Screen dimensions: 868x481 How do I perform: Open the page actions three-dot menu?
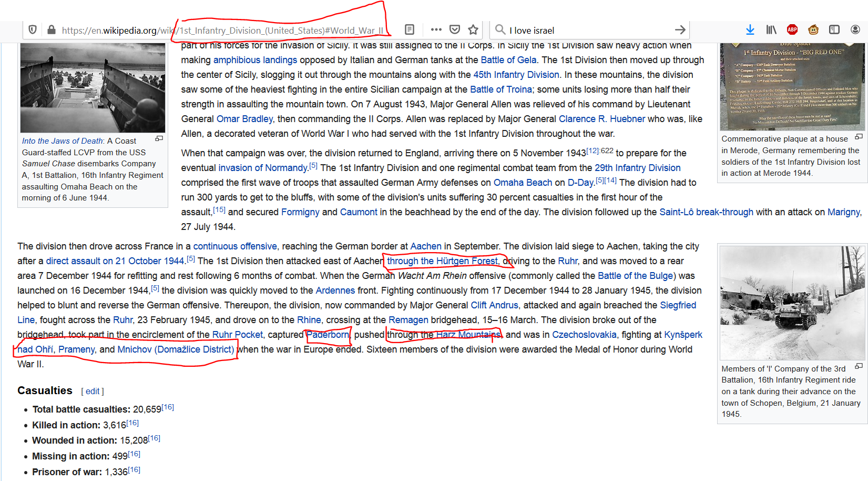(x=436, y=29)
